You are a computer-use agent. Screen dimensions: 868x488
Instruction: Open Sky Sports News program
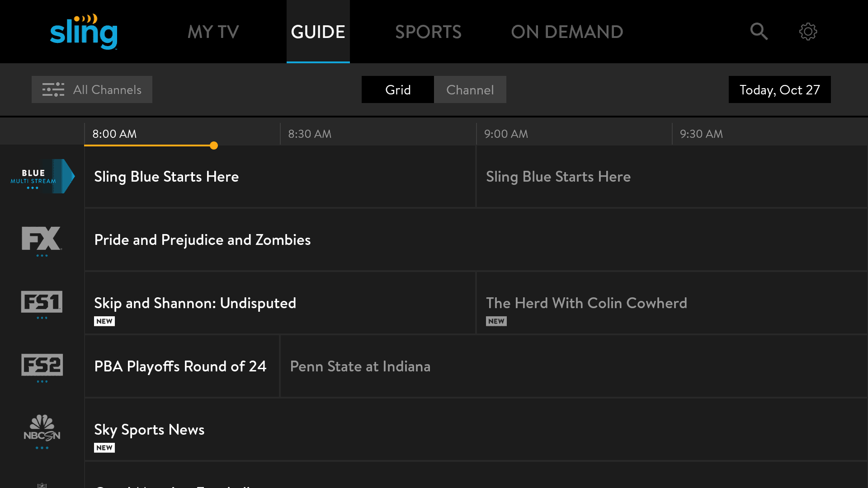476,429
